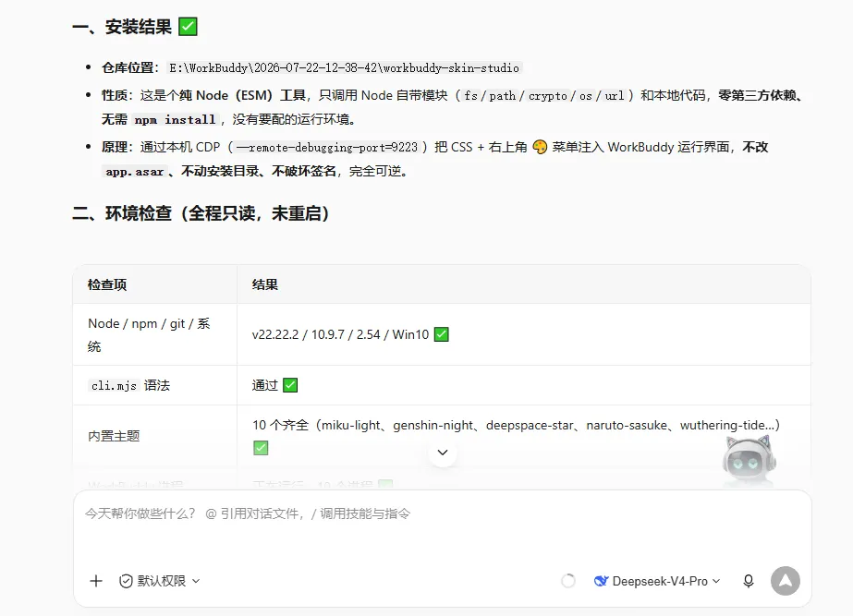Click the bold 零第三方依赖 phrase

757,95
